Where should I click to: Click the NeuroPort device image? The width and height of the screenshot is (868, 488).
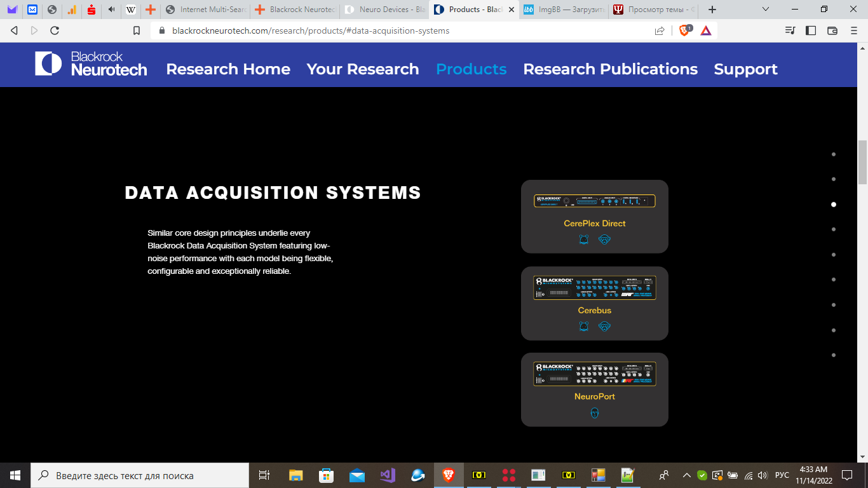point(595,374)
